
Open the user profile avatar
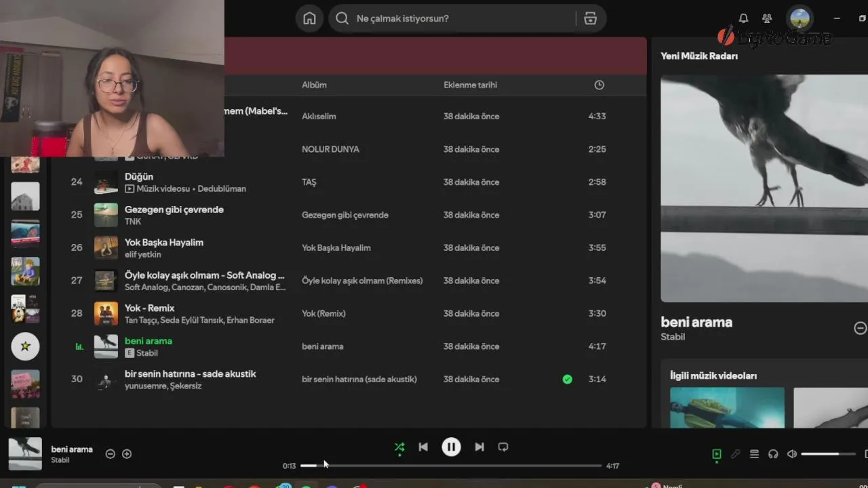coord(800,18)
